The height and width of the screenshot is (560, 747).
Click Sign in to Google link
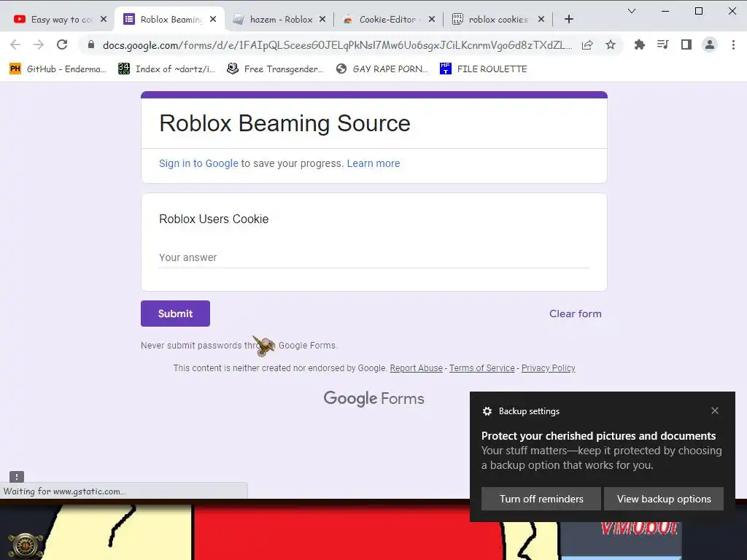(198, 163)
